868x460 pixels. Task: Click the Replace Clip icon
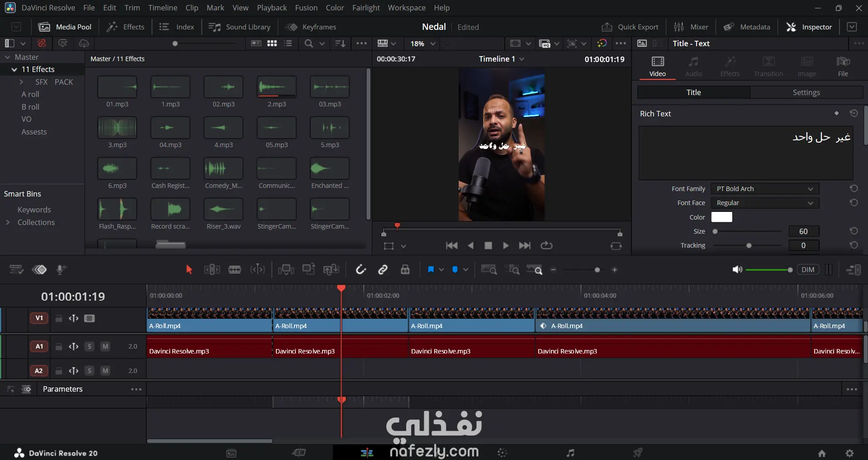(x=331, y=270)
